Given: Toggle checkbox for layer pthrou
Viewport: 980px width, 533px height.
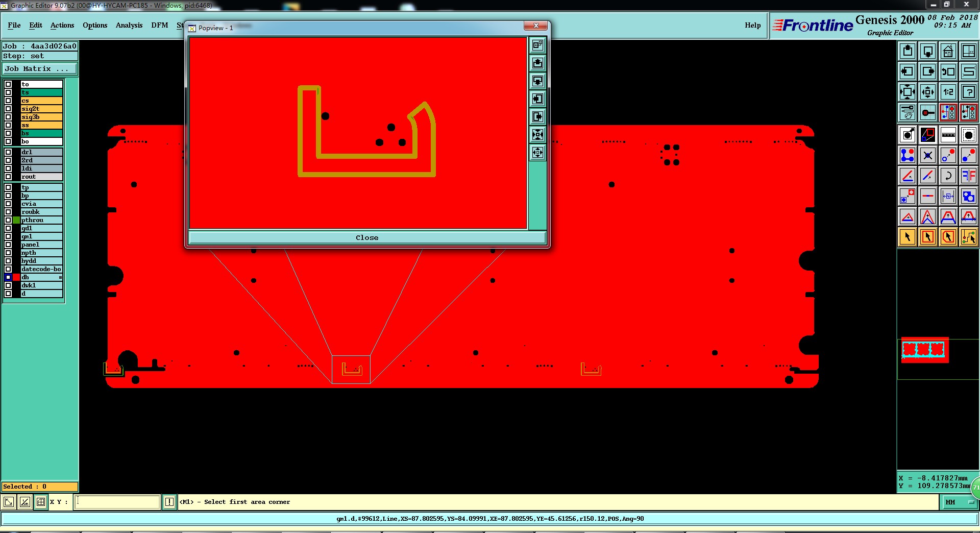Looking at the screenshot, I should [8, 220].
